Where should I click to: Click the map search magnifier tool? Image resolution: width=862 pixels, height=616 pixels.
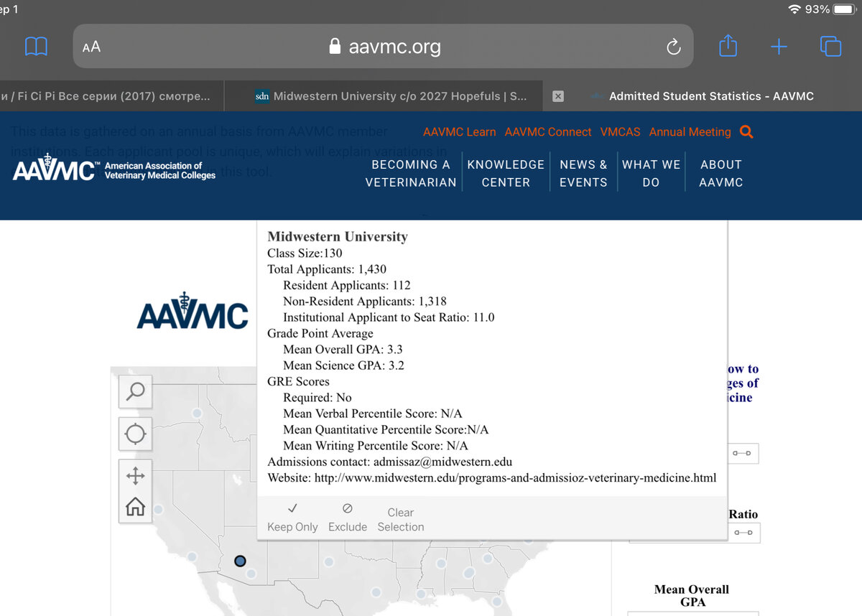pyautogui.click(x=135, y=391)
